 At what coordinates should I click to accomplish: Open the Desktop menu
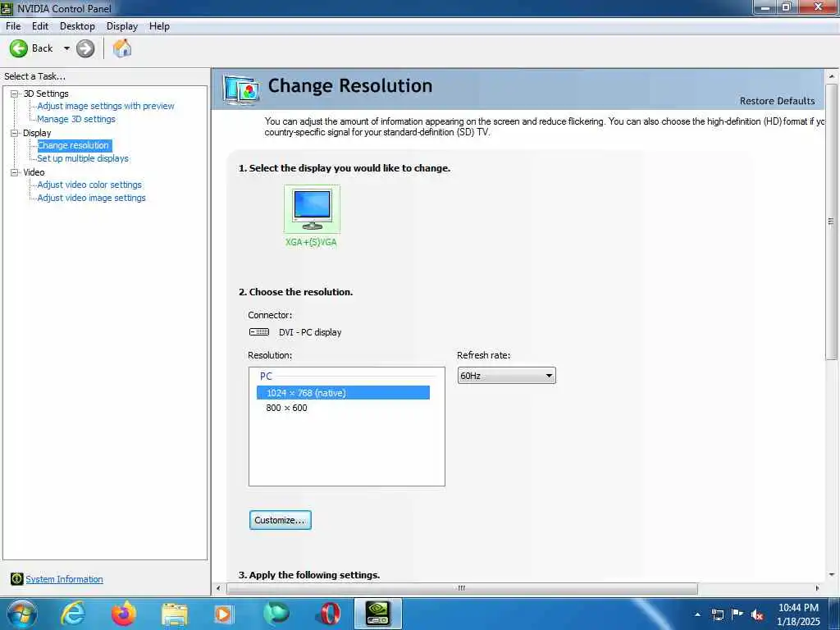click(77, 26)
